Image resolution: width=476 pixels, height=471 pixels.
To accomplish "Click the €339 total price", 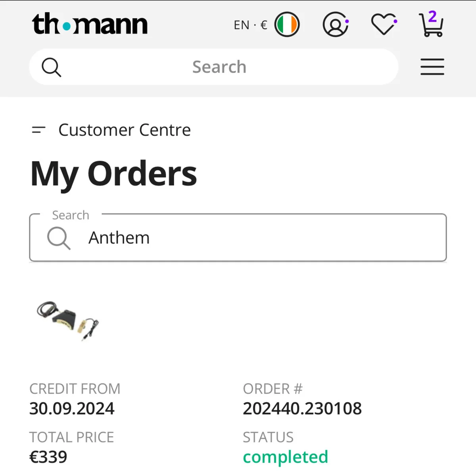I will 48,457.
